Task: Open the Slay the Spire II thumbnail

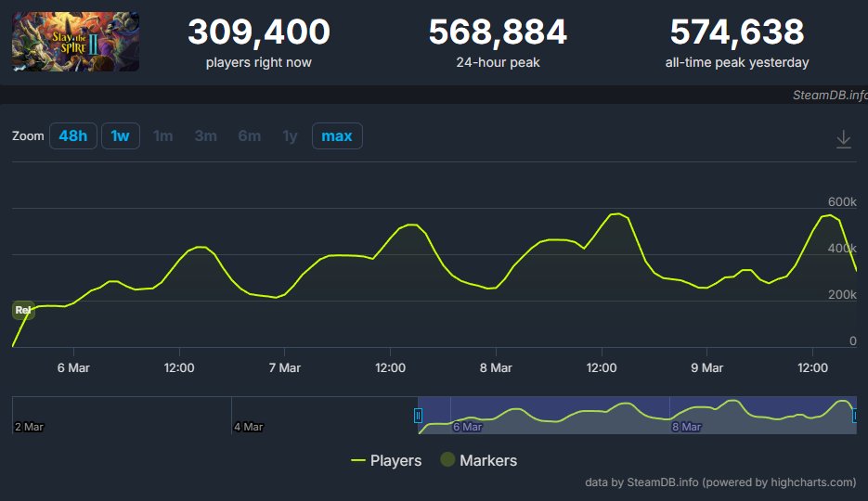Action: [x=76, y=42]
